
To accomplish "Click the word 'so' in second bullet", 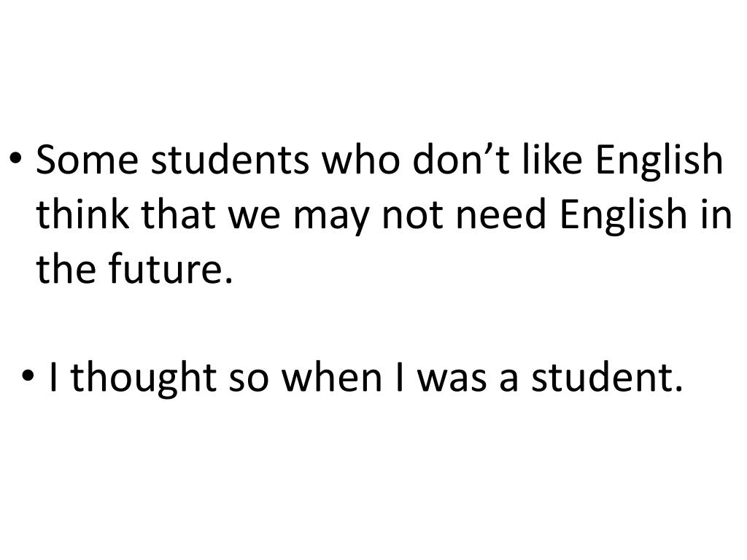I will pos(248,381).
